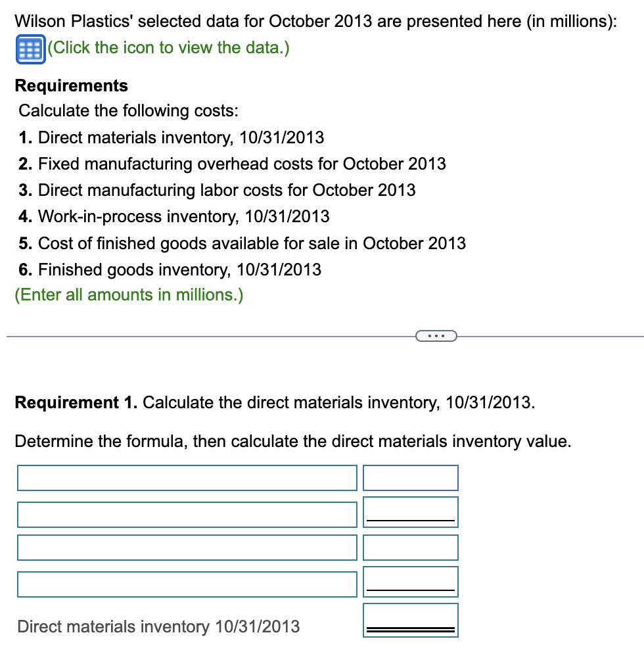Open the second formula item selector
The height and width of the screenshot is (660, 644).
pos(187,514)
